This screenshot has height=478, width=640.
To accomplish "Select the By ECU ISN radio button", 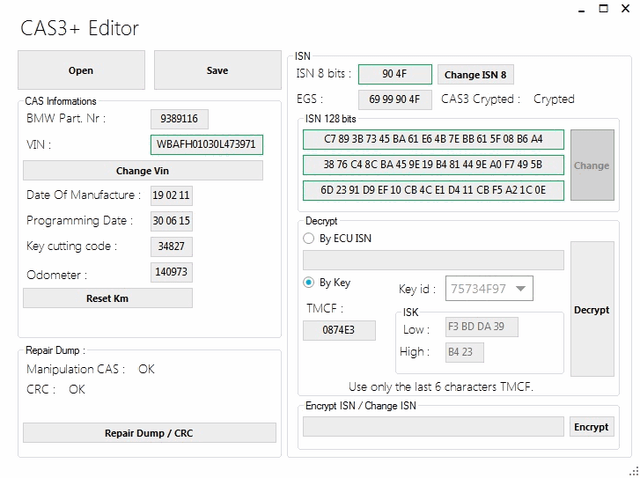I will [309, 238].
